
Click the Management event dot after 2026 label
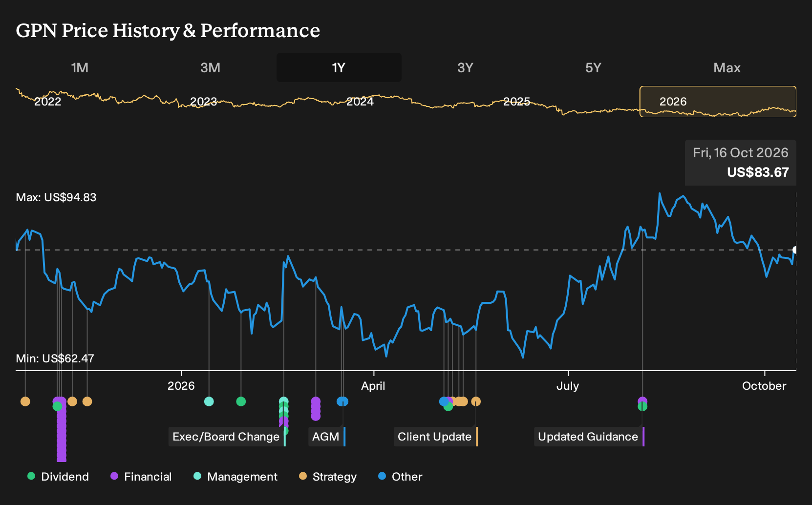[209, 401]
